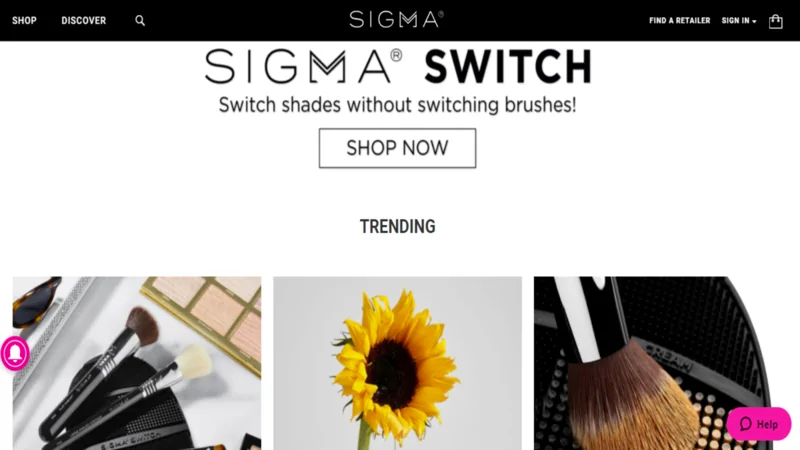800x450 pixels.
Task: Click the sunglasses in the first trending image
Action: click(x=35, y=301)
